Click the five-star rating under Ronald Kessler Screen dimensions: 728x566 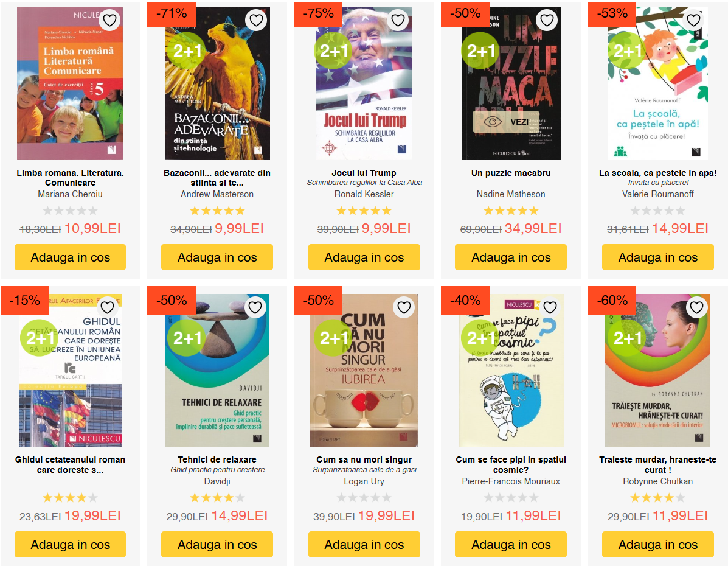[364, 211]
